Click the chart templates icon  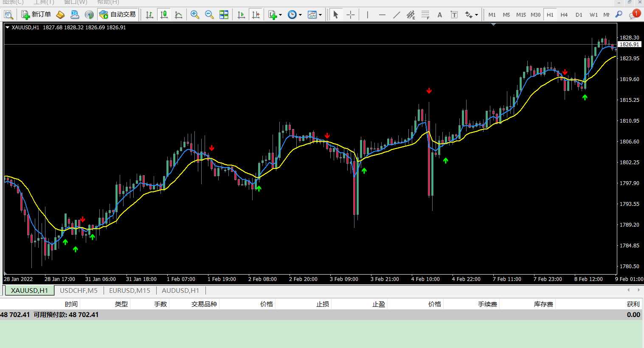tap(312, 15)
